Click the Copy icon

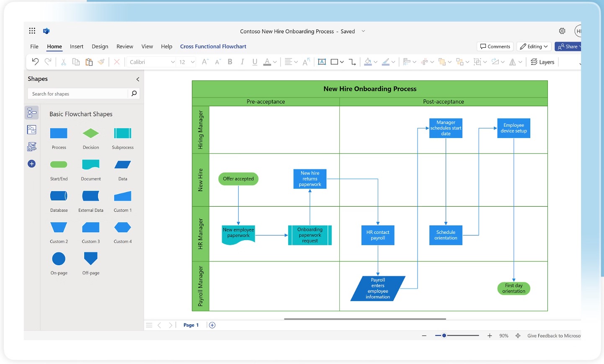[76, 62]
